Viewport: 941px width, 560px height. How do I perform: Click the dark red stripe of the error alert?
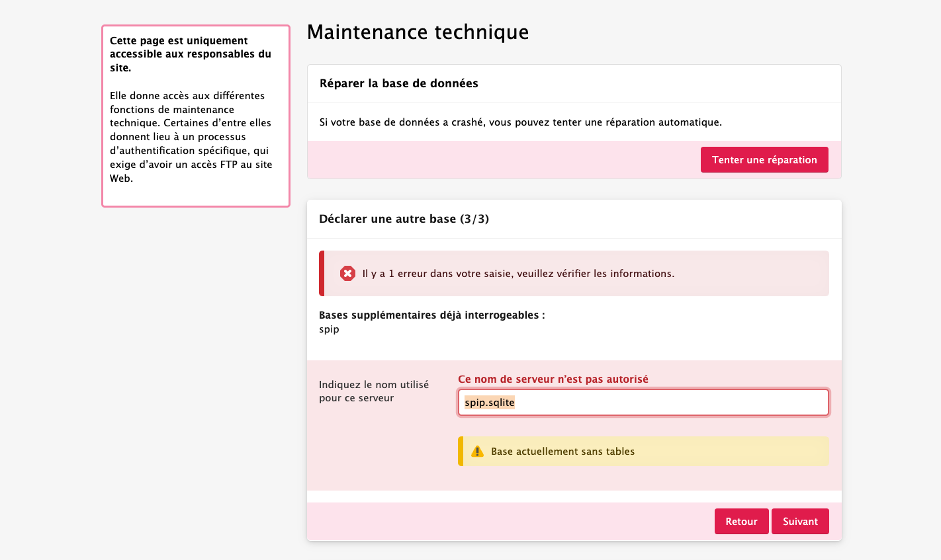pyautogui.click(x=322, y=273)
